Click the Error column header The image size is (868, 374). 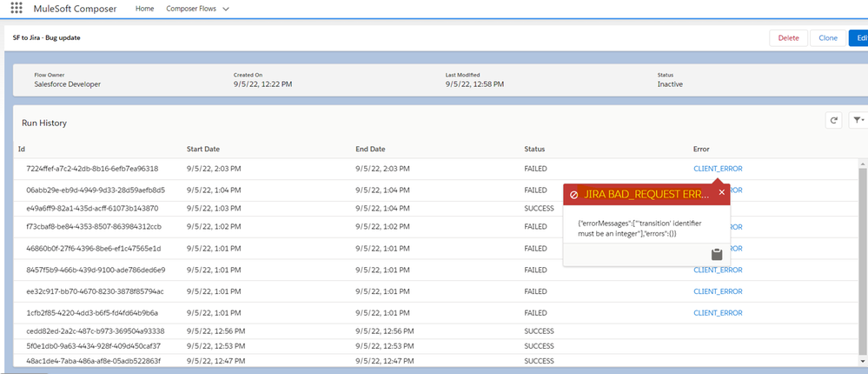point(701,149)
